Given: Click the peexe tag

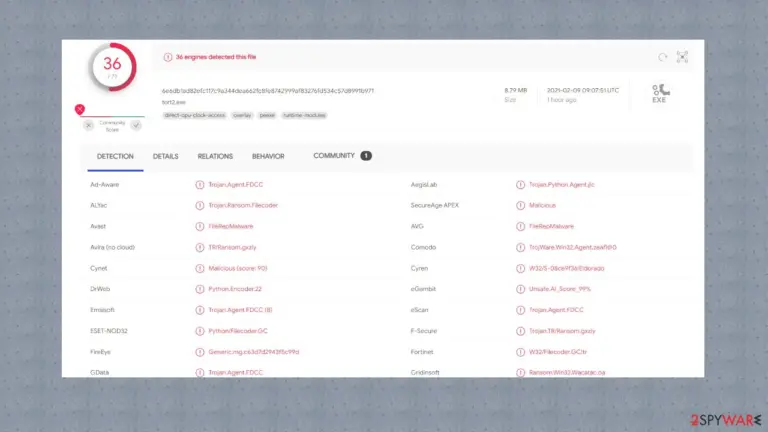Looking at the screenshot, I should pyautogui.click(x=267, y=115).
